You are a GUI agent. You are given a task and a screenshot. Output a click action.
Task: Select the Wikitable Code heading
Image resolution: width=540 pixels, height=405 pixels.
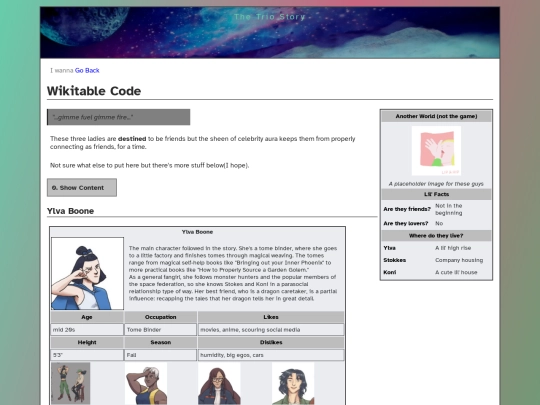point(94,91)
